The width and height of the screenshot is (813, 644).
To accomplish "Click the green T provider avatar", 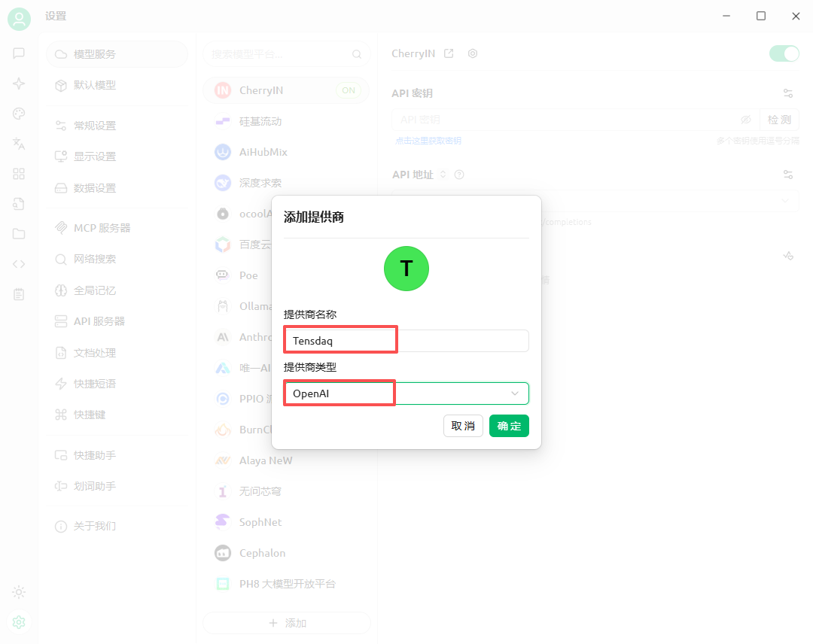I will click(406, 269).
